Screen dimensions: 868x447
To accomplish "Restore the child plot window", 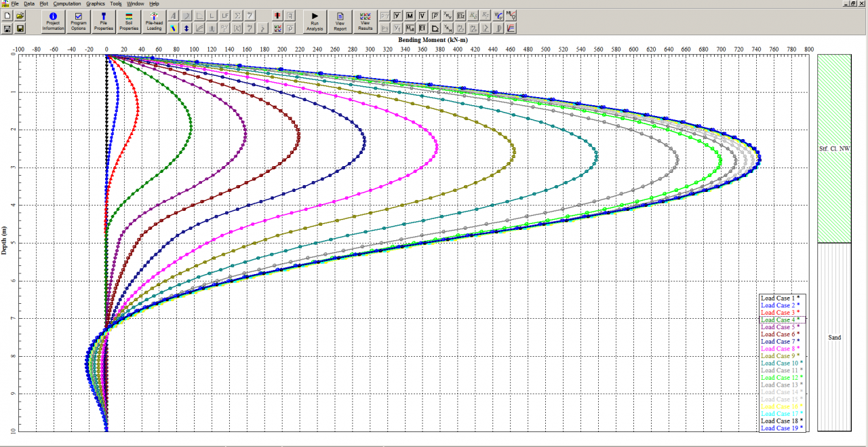I will (854, 3).
